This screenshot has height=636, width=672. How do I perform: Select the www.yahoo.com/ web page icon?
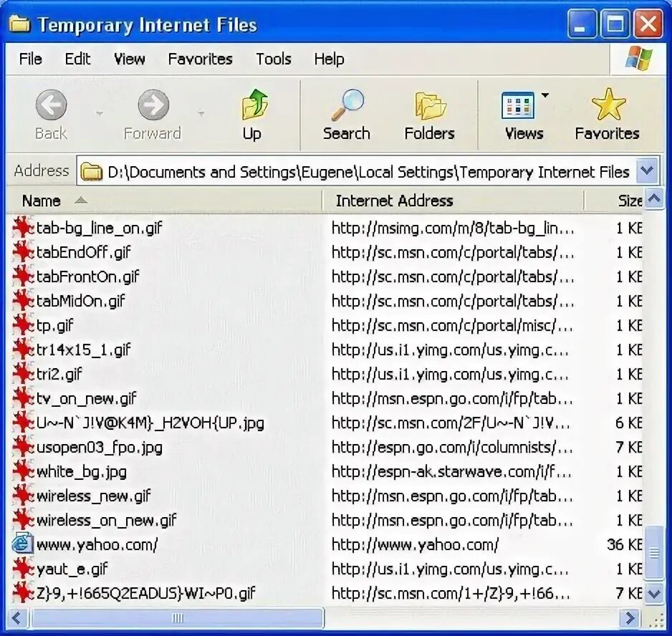click(x=23, y=544)
